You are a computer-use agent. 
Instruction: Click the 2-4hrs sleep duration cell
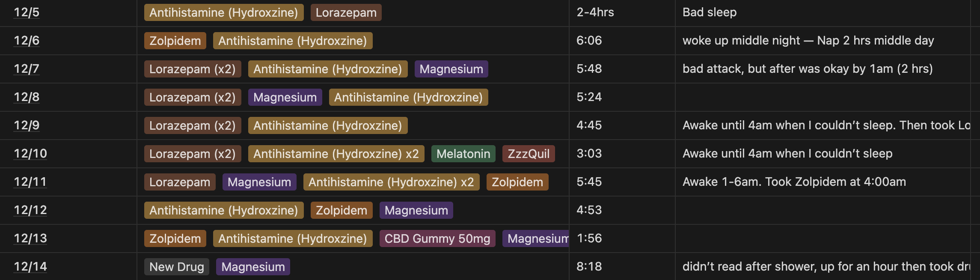(622, 12)
